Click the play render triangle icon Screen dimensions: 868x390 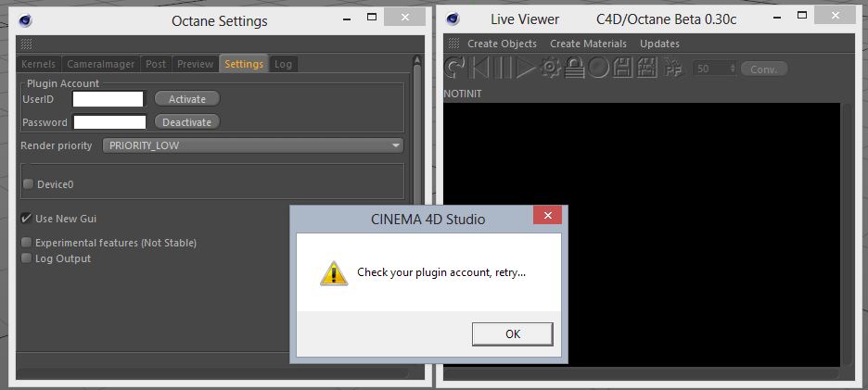pyautogui.click(x=526, y=68)
